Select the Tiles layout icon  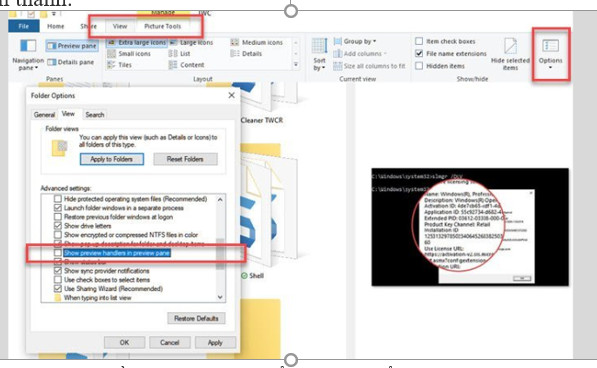pyautogui.click(x=111, y=65)
